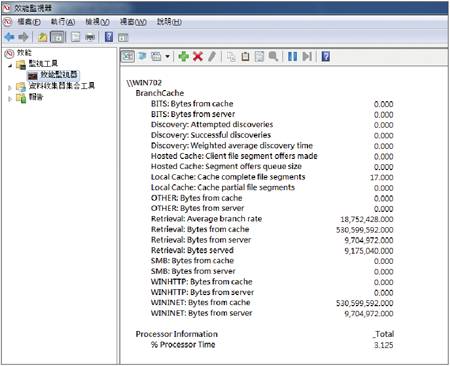Collapse the 監視工具 tree node arrow

(x=10, y=65)
